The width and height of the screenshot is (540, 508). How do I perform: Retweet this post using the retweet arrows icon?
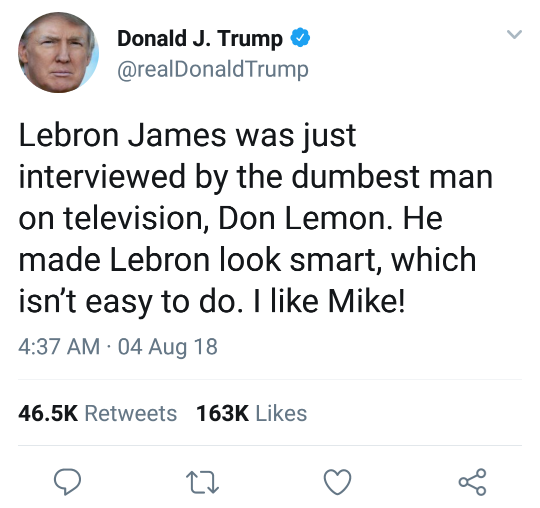click(x=202, y=483)
